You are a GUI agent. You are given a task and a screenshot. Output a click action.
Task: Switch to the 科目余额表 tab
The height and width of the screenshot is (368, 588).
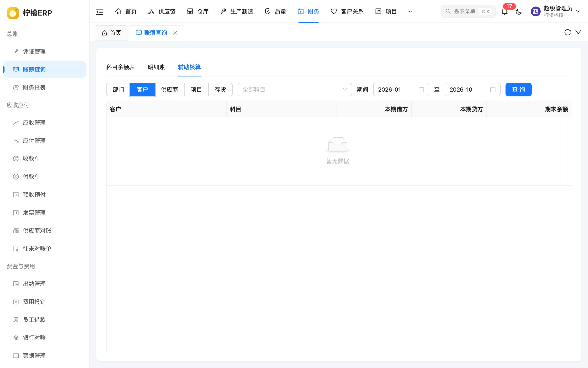pos(120,67)
